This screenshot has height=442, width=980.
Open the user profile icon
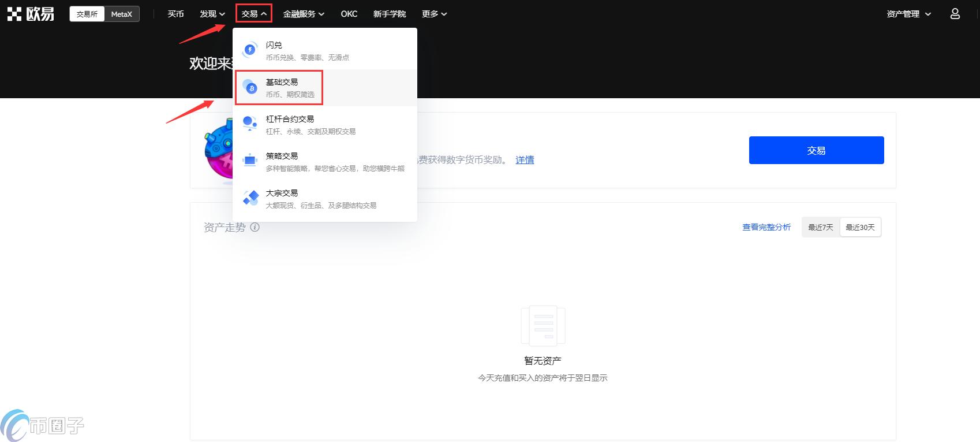(x=955, y=14)
